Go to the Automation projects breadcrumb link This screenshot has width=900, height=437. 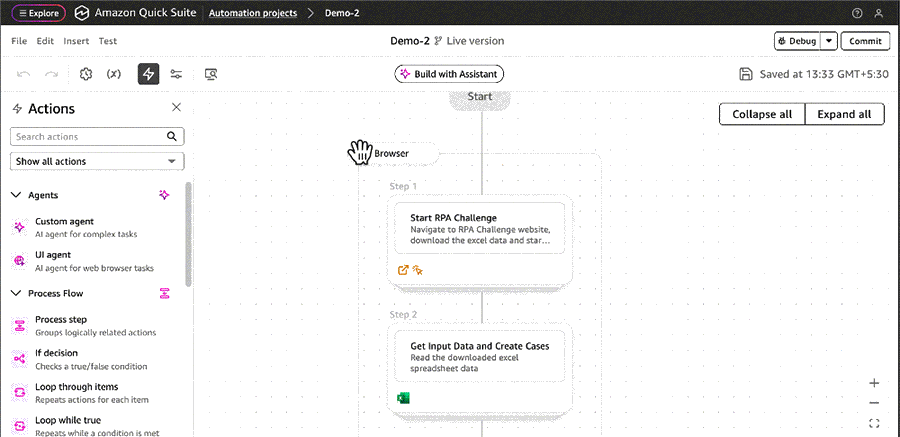(253, 13)
